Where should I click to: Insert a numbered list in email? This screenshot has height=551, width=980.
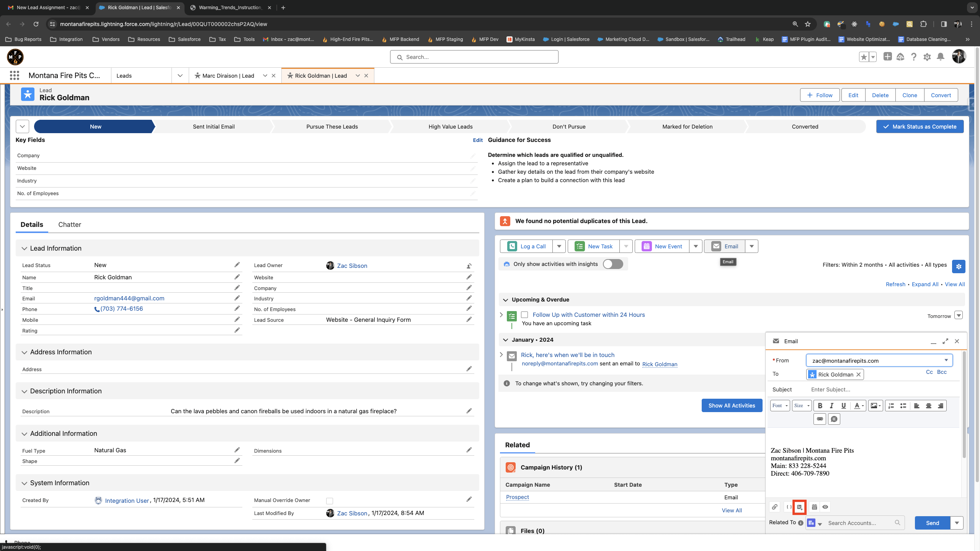[x=891, y=406]
